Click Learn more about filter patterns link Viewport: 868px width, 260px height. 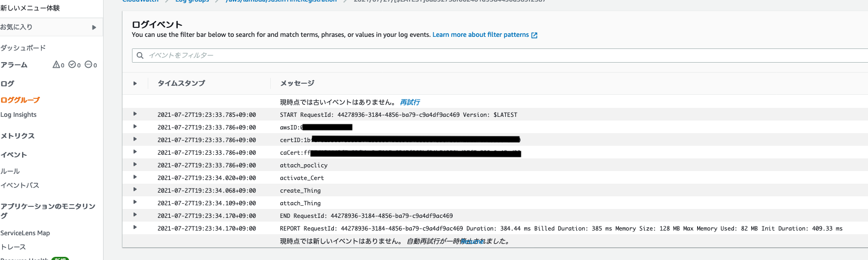[481, 35]
